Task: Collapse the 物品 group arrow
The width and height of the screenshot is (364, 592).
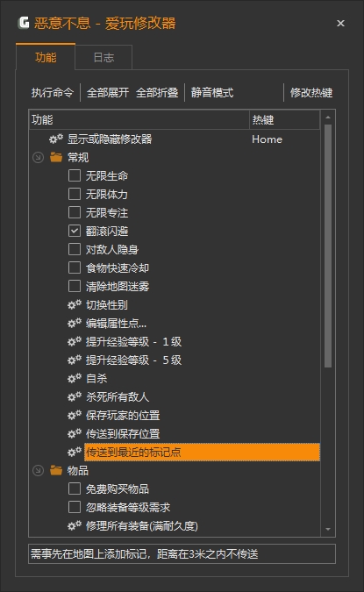Action: (x=38, y=471)
